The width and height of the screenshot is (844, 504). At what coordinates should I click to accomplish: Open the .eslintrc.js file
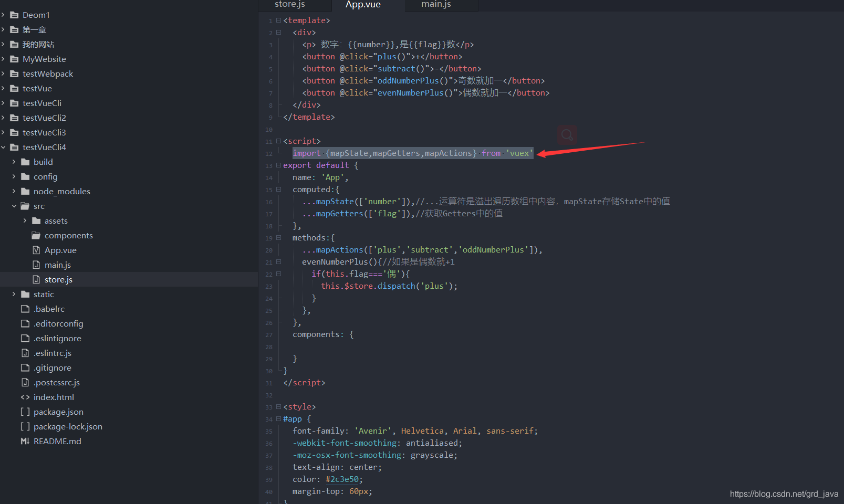[53, 353]
